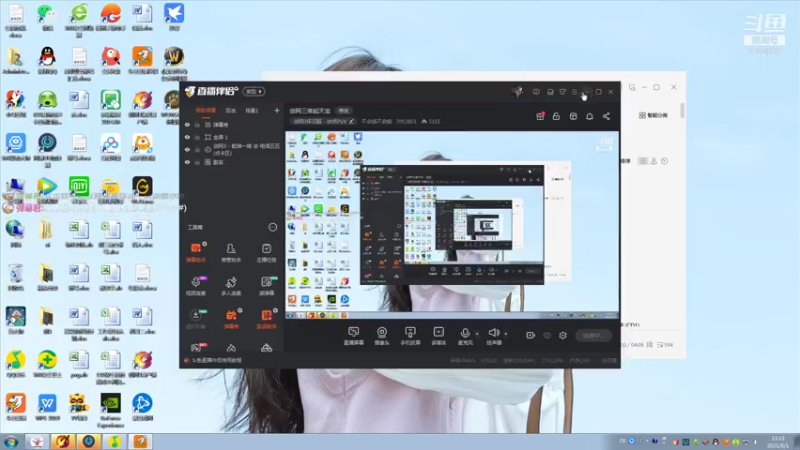
Task: Expand the microphone options arrow
Action: [477, 334]
